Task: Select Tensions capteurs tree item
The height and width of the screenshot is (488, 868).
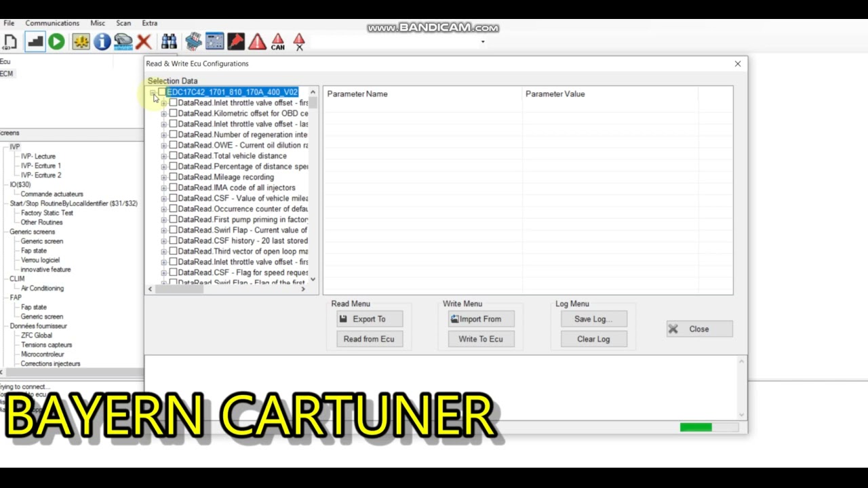Action: pos(46,345)
